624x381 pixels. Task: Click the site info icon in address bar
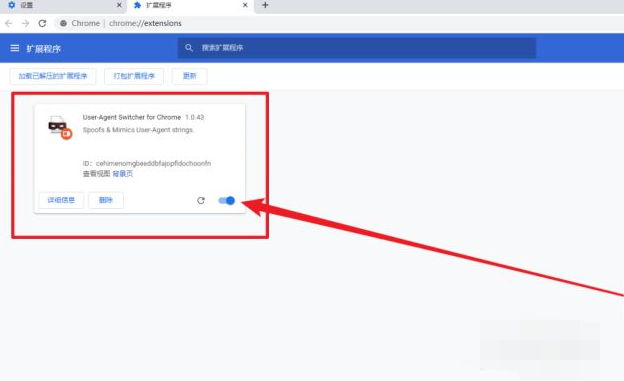63,23
